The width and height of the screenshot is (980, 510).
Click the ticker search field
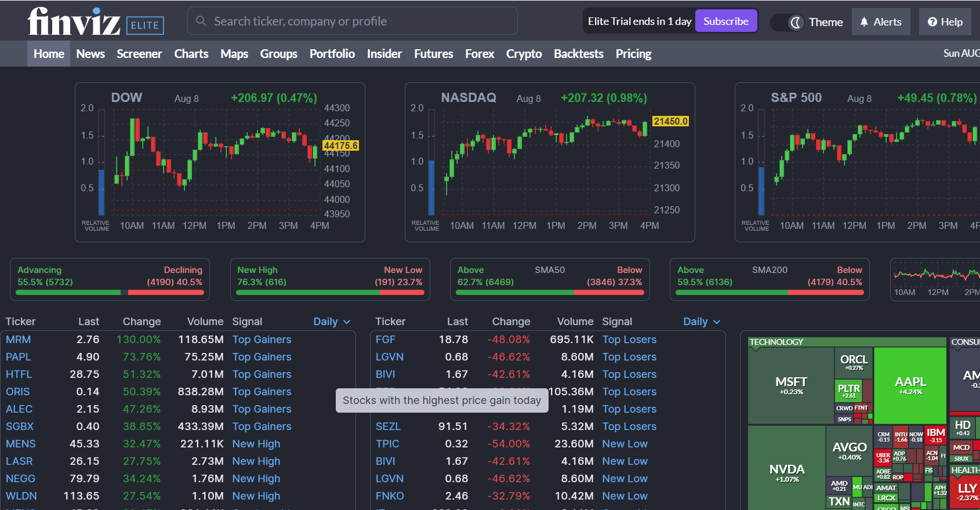coord(353,21)
